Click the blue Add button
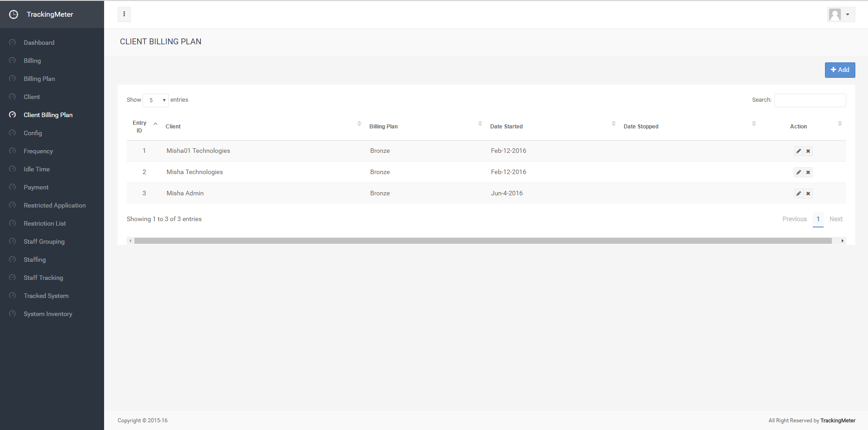 tap(839, 70)
